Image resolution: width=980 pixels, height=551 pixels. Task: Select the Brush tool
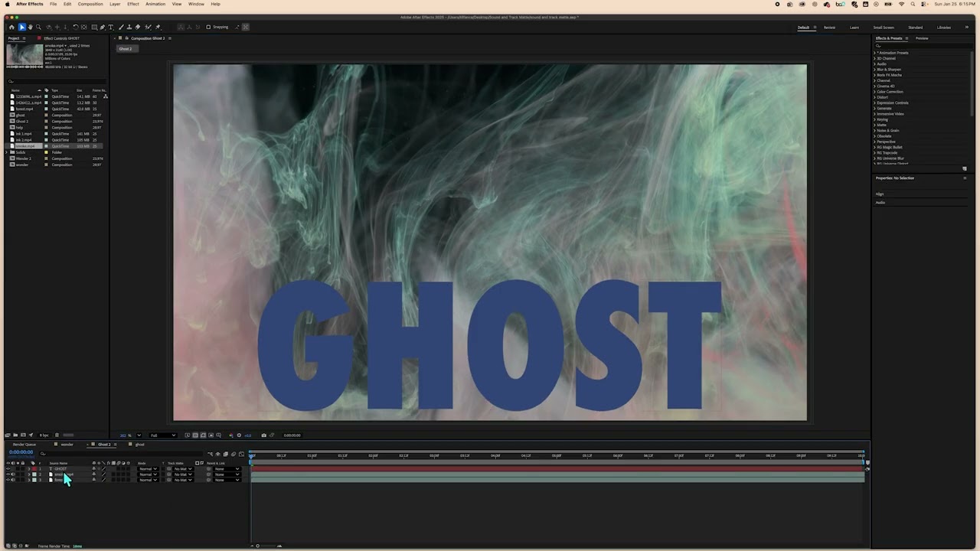click(121, 27)
